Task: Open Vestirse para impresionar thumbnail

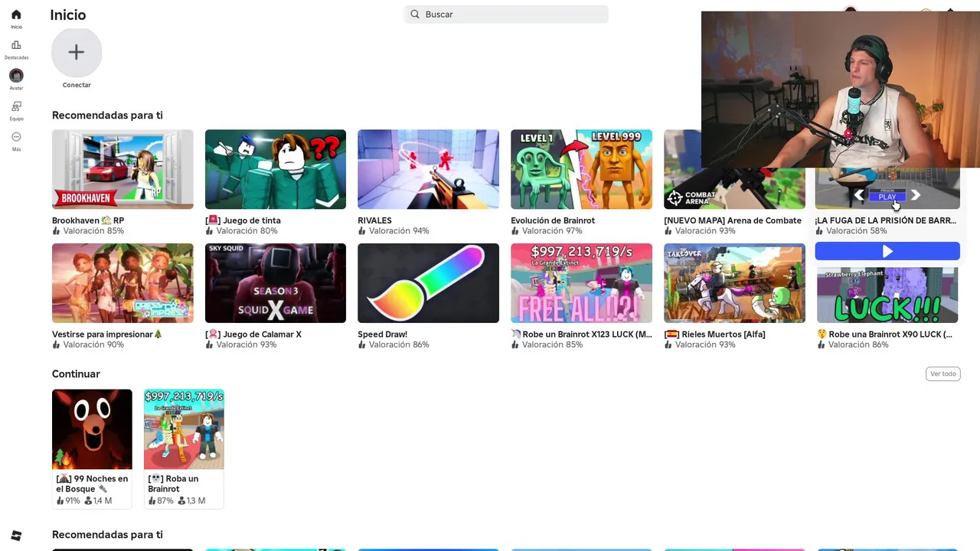Action: pos(122,283)
